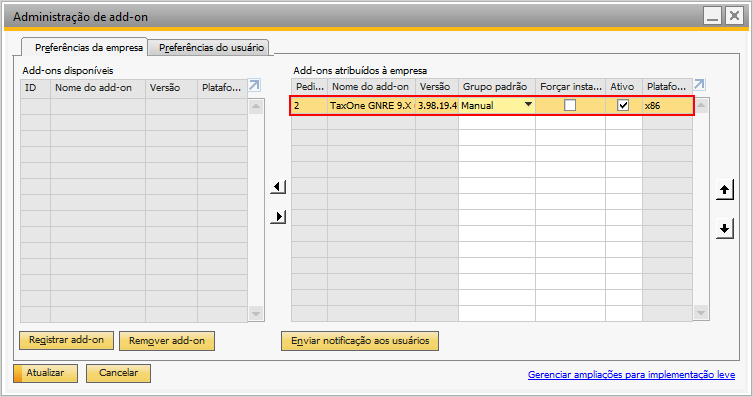Image resolution: width=753 pixels, height=397 pixels.
Task: Move selected add-on down in order
Action: [725, 229]
